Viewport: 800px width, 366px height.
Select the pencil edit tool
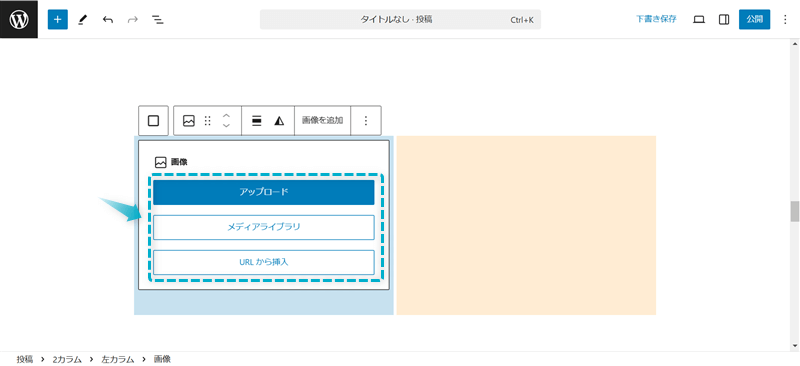83,20
